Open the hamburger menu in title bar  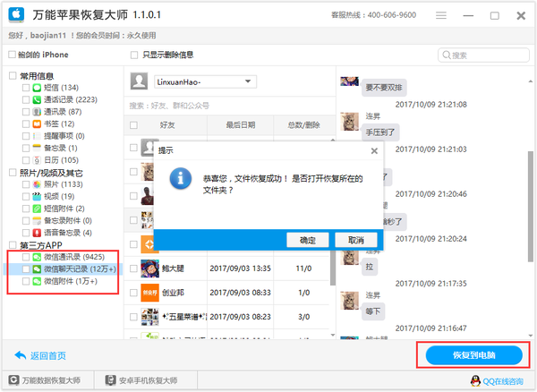440,15
